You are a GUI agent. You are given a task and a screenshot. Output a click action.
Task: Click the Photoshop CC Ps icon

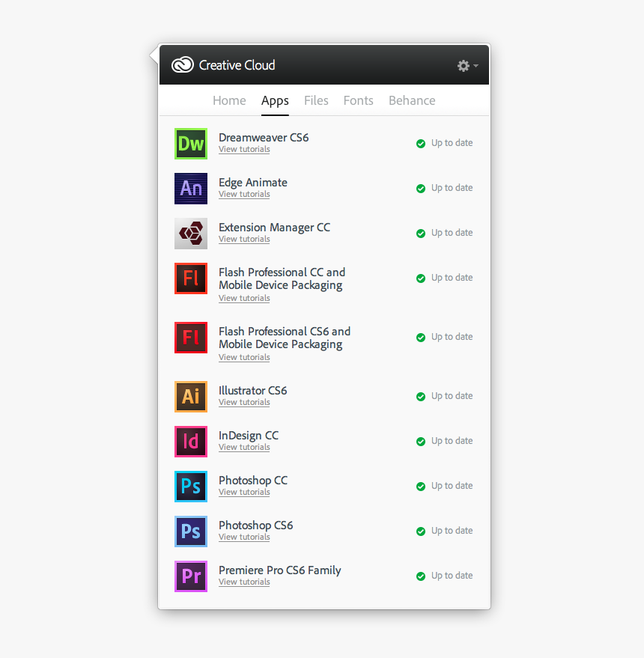pos(191,487)
